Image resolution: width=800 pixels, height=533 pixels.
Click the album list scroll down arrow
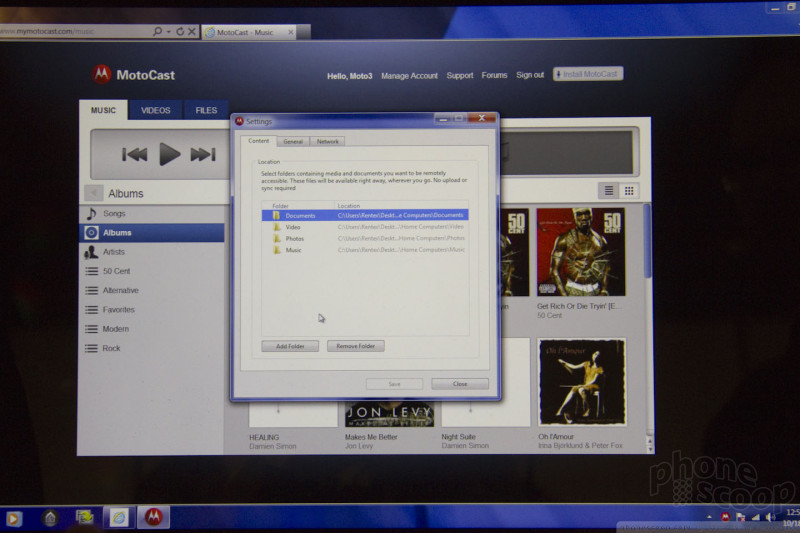pos(650,449)
